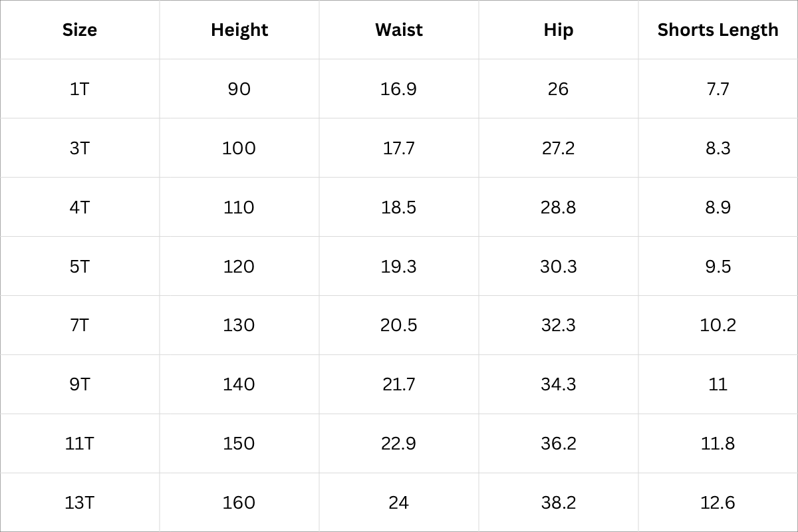This screenshot has height=532, width=798.
Task: Click the Waist column header
Action: pos(399,30)
